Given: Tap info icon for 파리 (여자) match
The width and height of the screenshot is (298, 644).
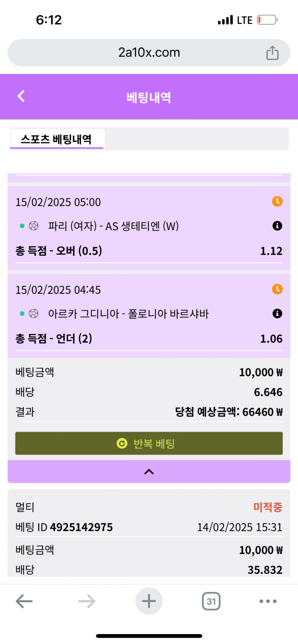Looking at the screenshot, I should 277,226.
